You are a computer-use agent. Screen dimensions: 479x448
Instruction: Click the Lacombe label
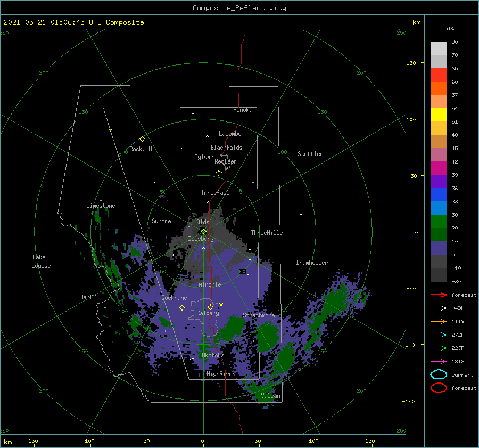(x=230, y=134)
